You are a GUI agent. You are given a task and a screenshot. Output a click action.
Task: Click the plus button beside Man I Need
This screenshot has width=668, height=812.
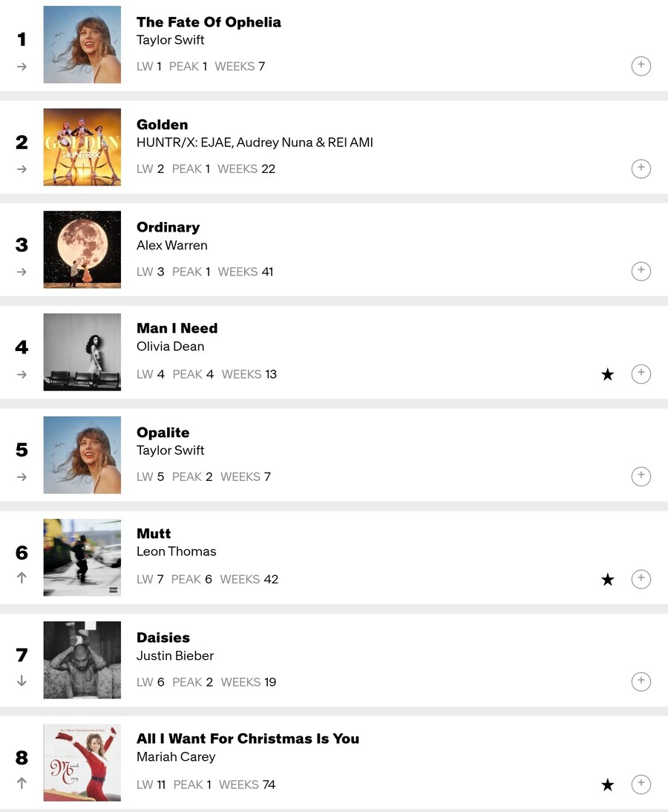(x=641, y=373)
